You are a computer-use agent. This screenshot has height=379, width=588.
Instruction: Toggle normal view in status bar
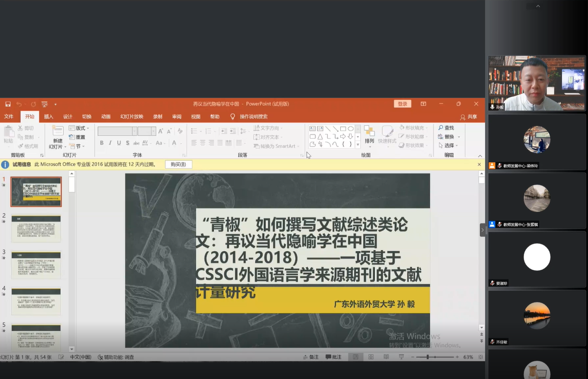355,357
